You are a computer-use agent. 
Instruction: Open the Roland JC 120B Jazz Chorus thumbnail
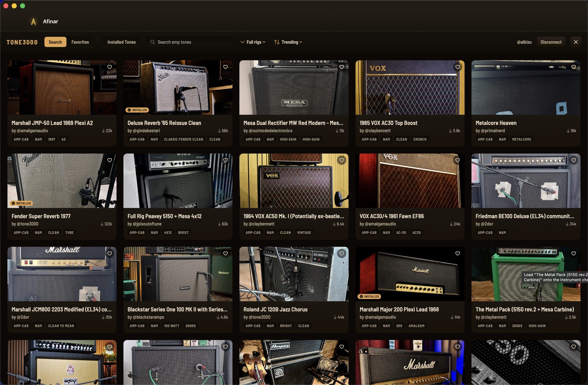click(x=294, y=274)
